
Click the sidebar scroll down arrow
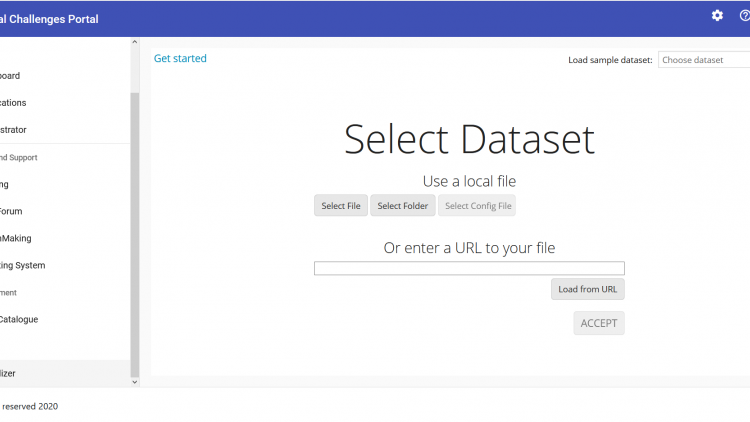pyautogui.click(x=135, y=382)
